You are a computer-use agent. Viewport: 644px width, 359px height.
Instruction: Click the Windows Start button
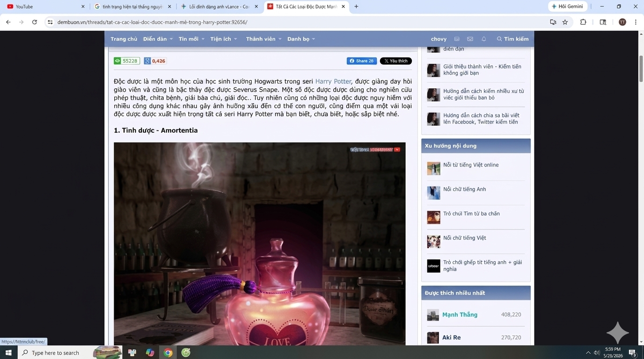pyautogui.click(x=8, y=352)
